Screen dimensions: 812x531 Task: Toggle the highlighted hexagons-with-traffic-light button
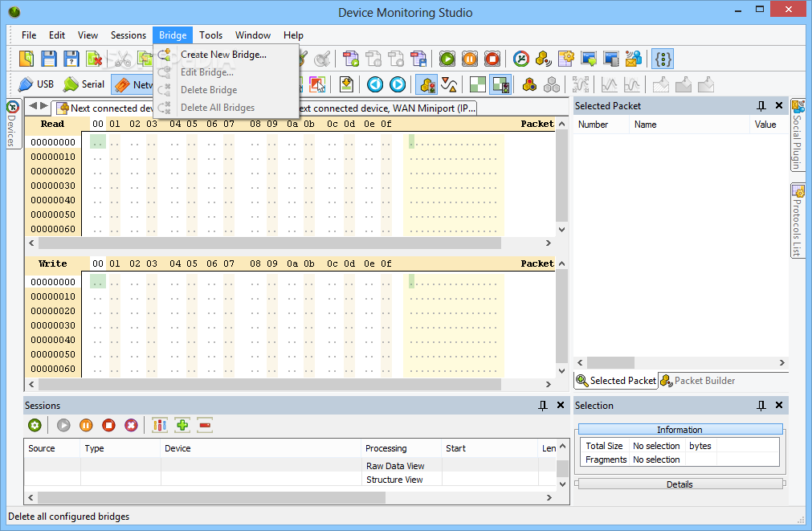pos(427,84)
